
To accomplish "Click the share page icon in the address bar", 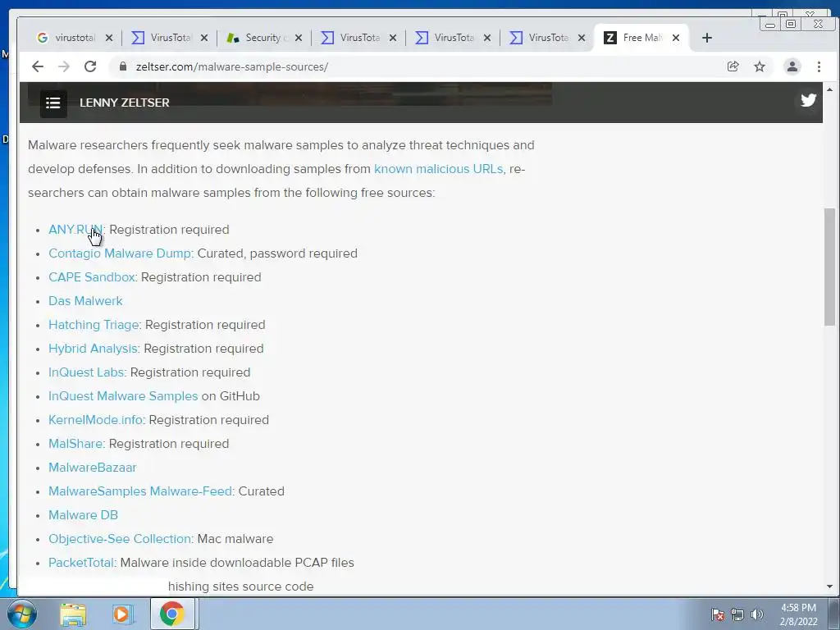I will coord(733,66).
